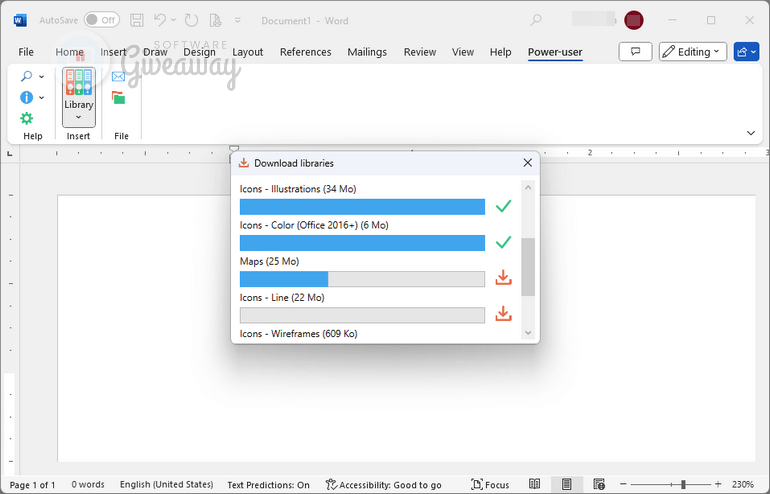
Task: Open the Library button in ribbon
Action: click(79, 97)
